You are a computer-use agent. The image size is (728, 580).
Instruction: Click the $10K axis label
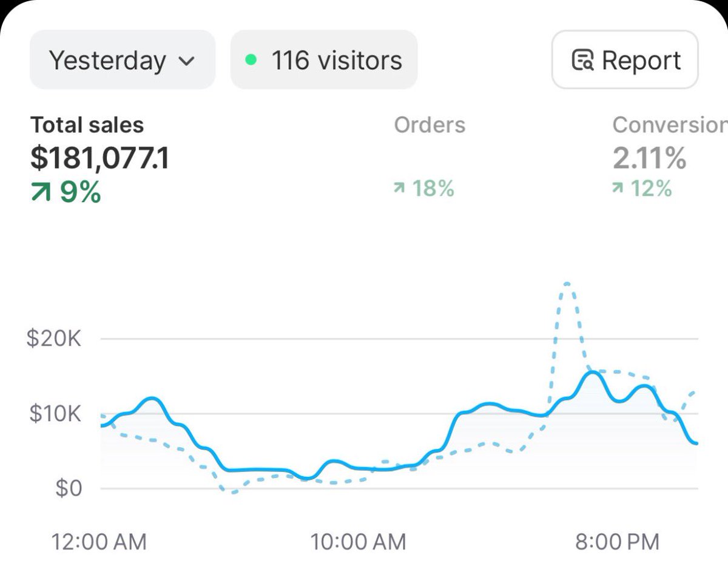click(54, 414)
